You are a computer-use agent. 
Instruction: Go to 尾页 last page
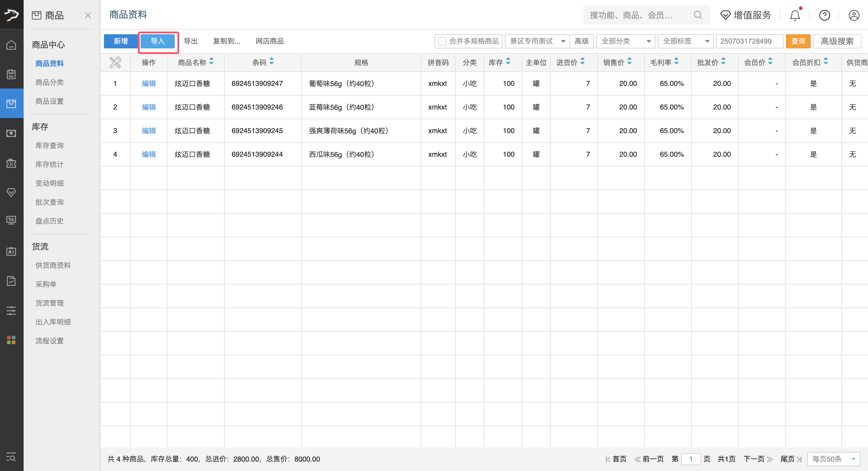tap(791, 459)
